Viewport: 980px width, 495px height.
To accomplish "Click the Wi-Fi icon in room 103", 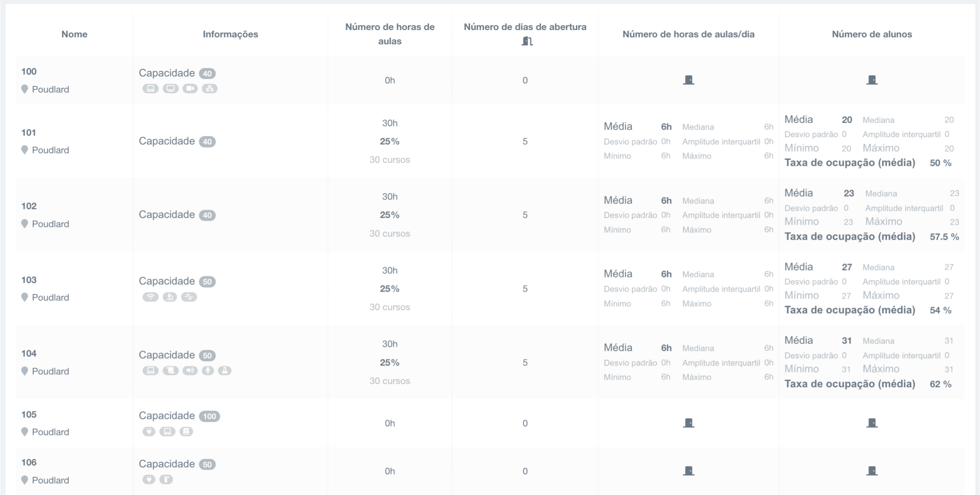I will point(151,297).
